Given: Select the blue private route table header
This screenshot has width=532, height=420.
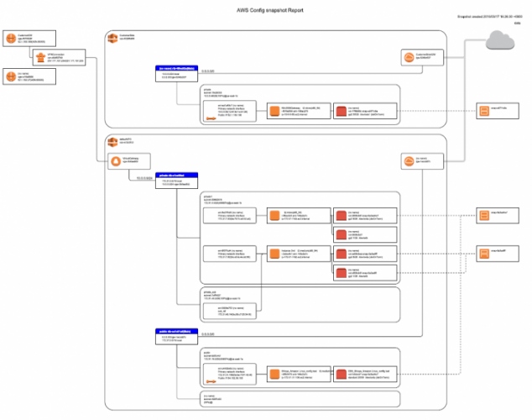Looking at the screenshot, I should click(x=176, y=176).
